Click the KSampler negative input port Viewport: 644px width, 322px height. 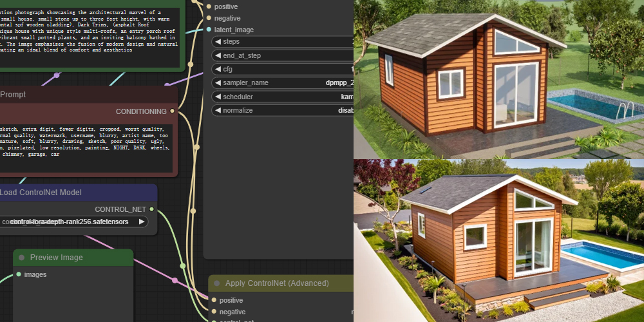tap(209, 18)
